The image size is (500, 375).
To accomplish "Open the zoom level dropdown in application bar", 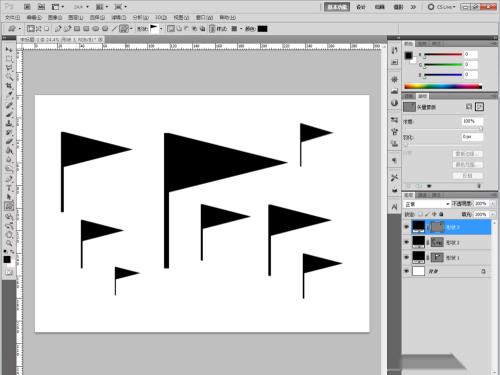I will pyautogui.click(x=81, y=7).
